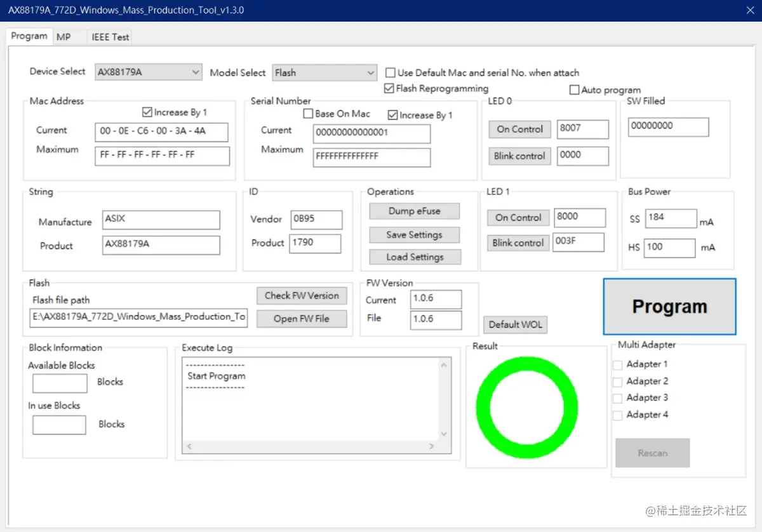Click the Available Blocks field
Image resolution: width=762 pixels, height=532 pixels.
[60, 383]
